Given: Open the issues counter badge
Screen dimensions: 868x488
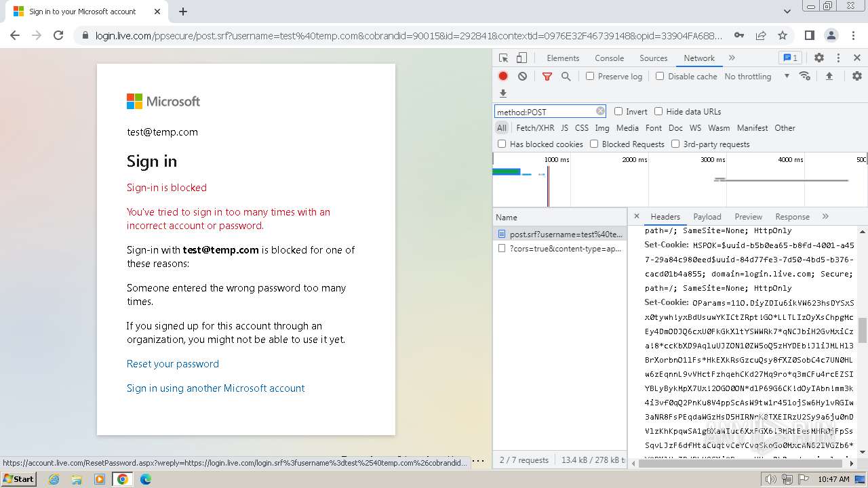Looking at the screenshot, I should pyautogui.click(x=790, y=58).
